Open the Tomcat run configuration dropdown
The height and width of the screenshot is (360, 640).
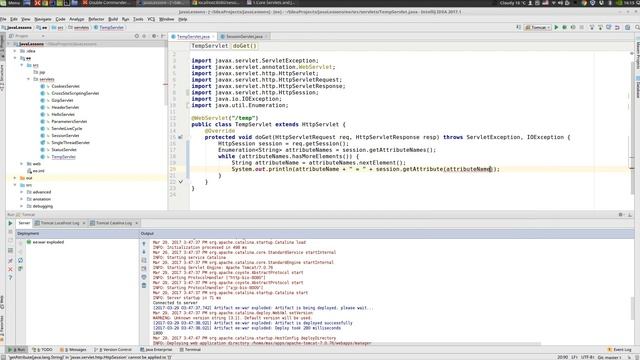(x=538, y=27)
